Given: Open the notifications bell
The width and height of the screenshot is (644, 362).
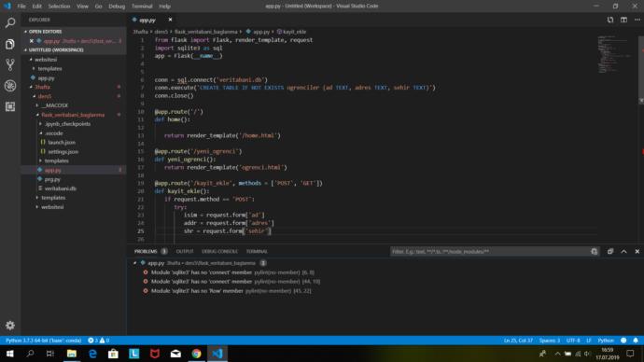Looking at the screenshot, I should (x=636, y=341).
